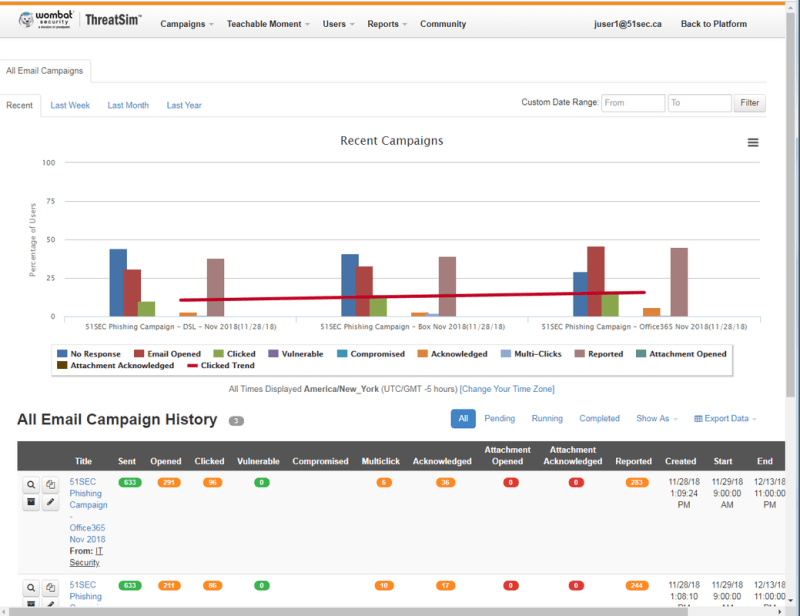Click the To date input field

pyautogui.click(x=699, y=103)
